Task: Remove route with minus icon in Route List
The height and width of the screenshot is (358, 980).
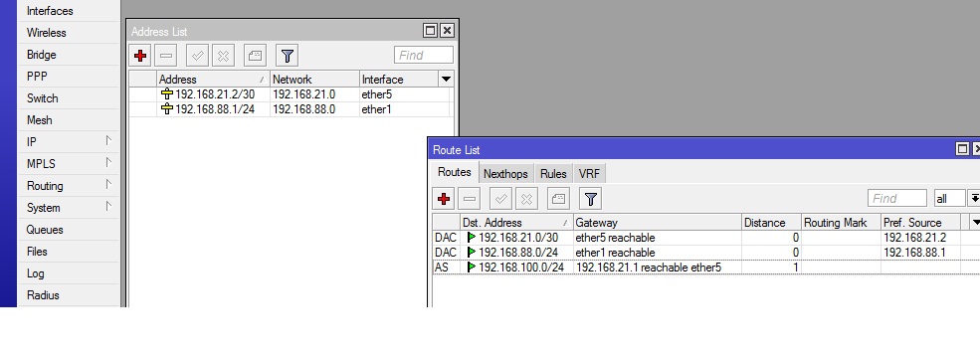Action: [470, 199]
